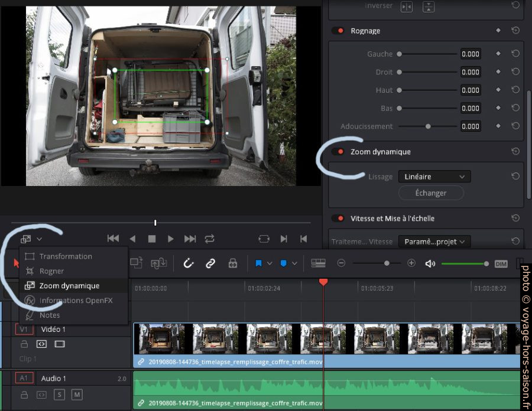The width and height of the screenshot is (532, 411).
Task: Toggle the Zoom dynamique switch
Action: point(338,152)
